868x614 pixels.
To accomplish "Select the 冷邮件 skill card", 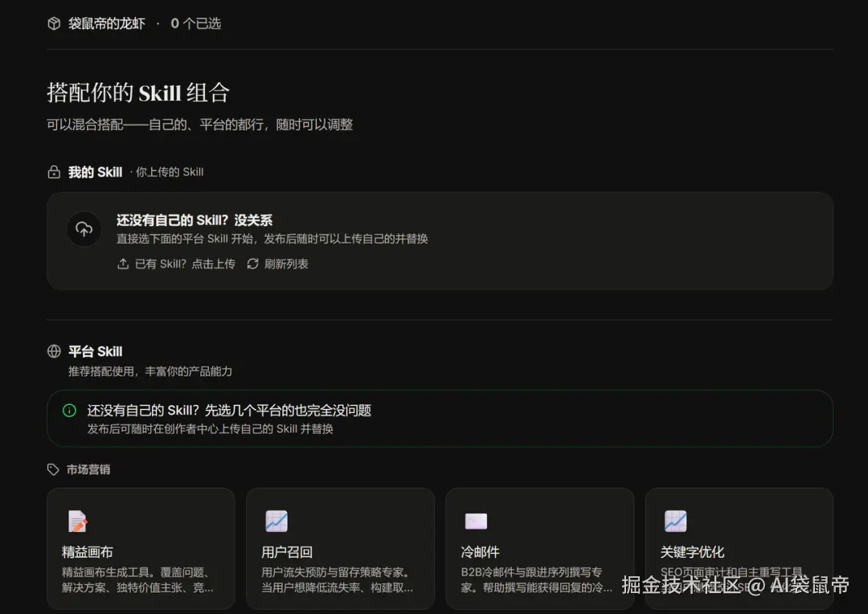I will pyautogui.click(x=540, y=549).
